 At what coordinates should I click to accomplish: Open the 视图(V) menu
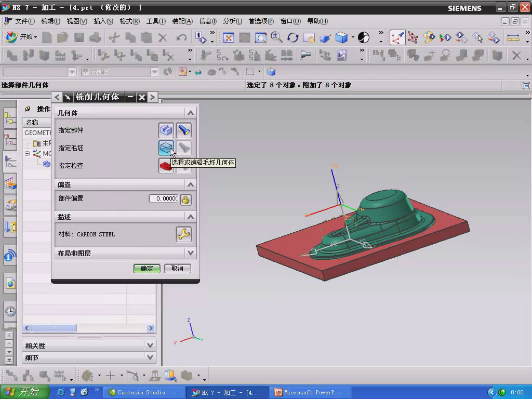click(77, 21)
